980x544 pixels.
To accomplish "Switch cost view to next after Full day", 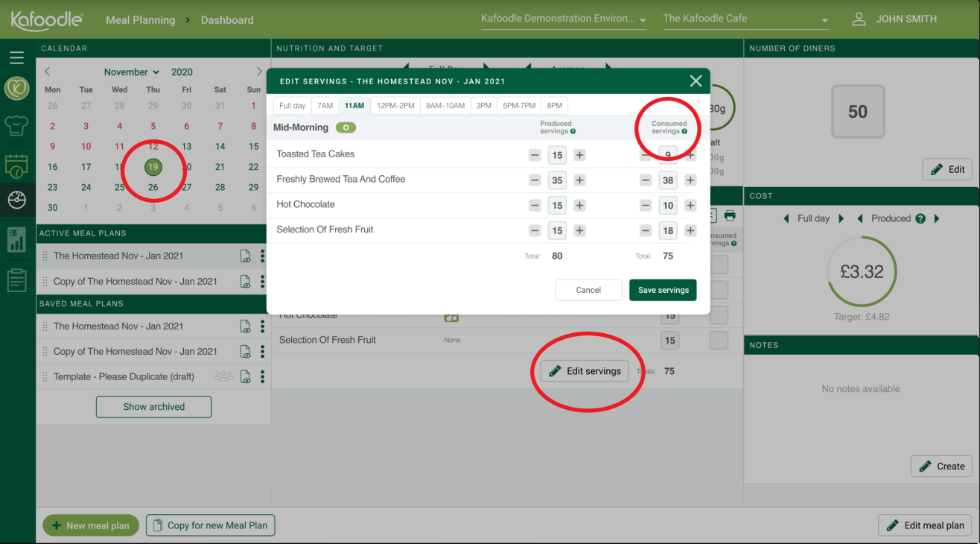I will coord(841,218).
